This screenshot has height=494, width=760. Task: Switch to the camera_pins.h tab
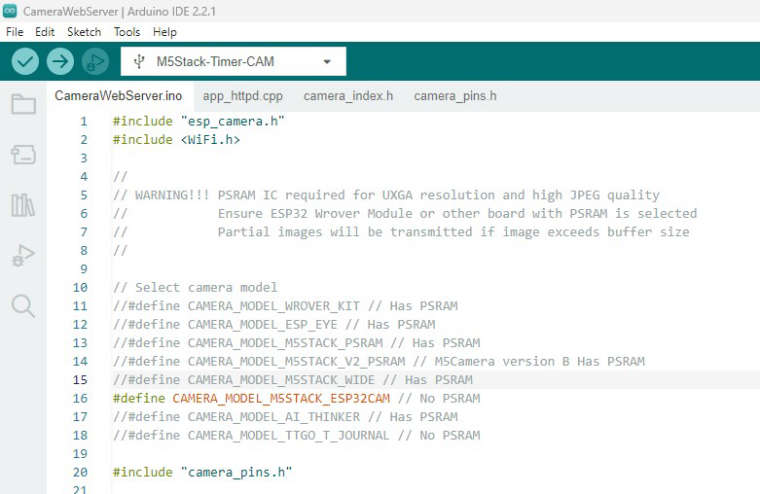(455, 96)
